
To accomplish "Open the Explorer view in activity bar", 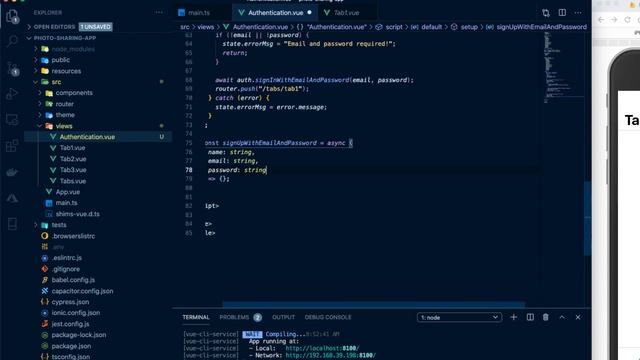I will (x=12, y=17).
